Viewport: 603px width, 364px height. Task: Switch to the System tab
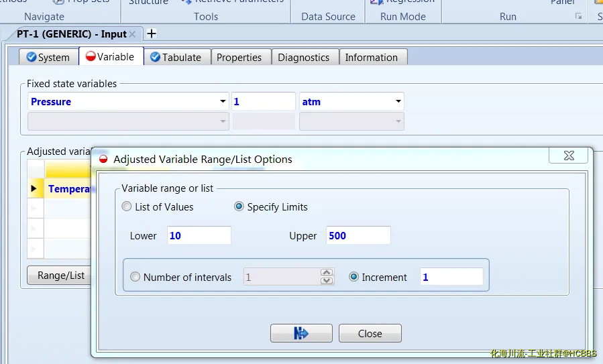pos(48,58)
